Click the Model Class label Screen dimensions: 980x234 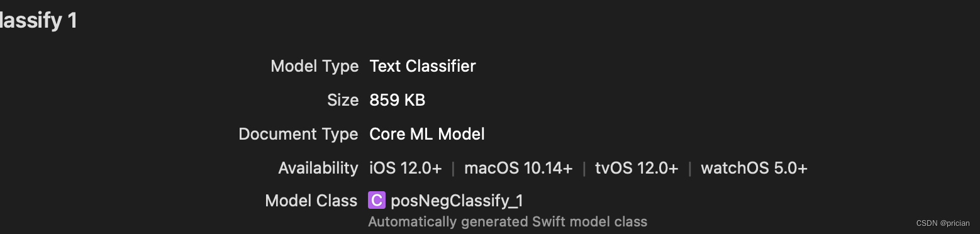click(311, 201)
